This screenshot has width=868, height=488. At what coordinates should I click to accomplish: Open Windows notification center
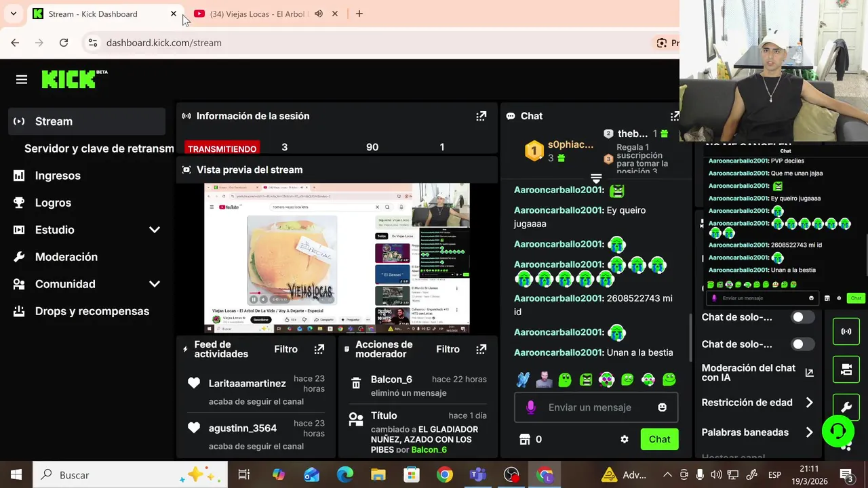tap(846, 474)
